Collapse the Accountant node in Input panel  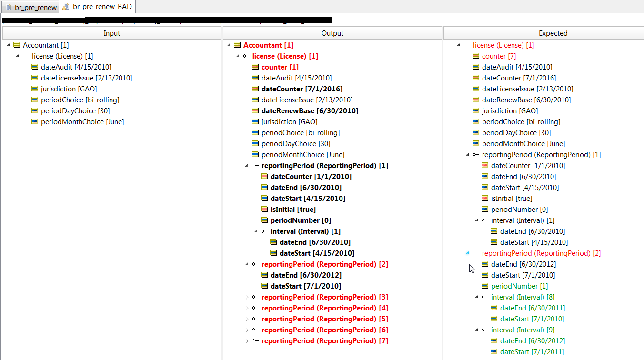pos(8,45)
